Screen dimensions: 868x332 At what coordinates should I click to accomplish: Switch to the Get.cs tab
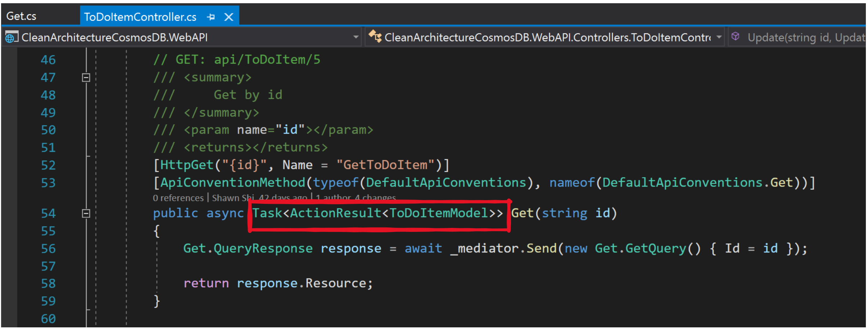22,16
